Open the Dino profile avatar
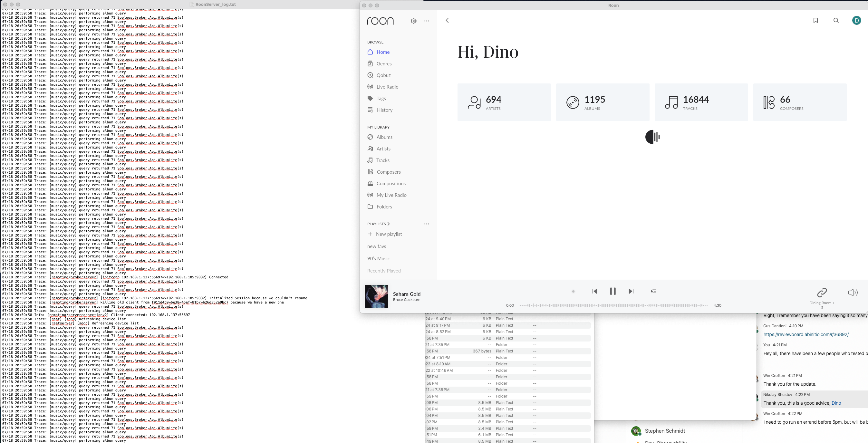Viewport: 868px width, 443px height. click(x=856, y=21)
